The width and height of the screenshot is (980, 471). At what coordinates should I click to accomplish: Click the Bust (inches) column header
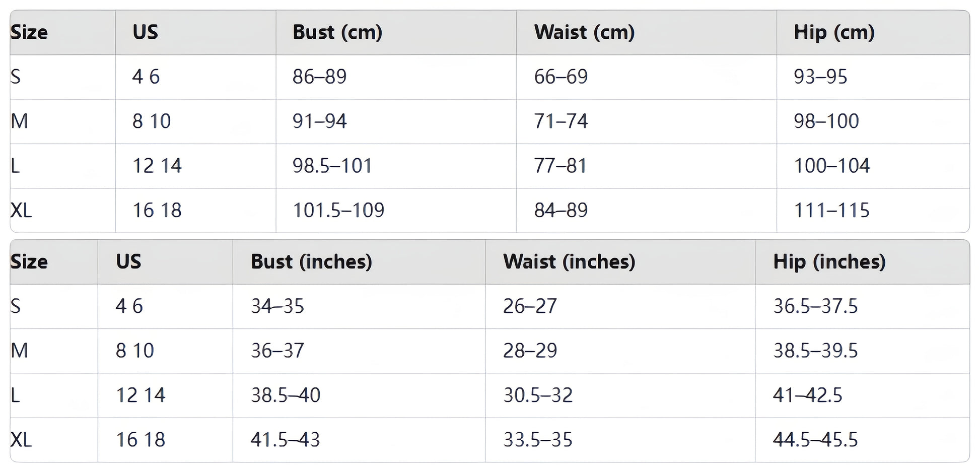tap(311, 262)
